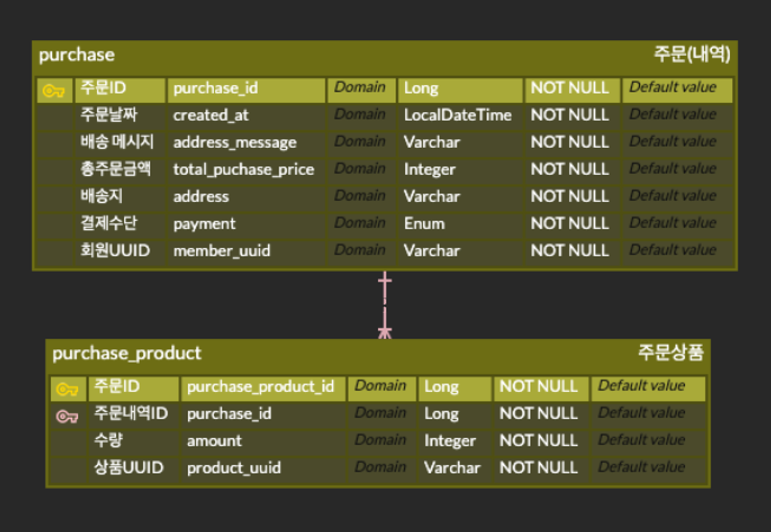Click the yellow key icon beside purchase_product_id
This screenshot has width=771, height=532.
[x=67, y=389]
